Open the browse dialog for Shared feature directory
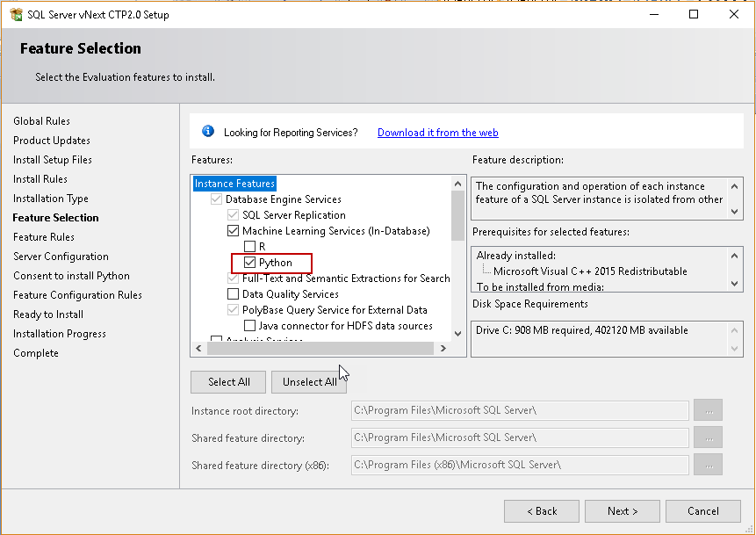This screenshot has width=756, height=535. 708,437
